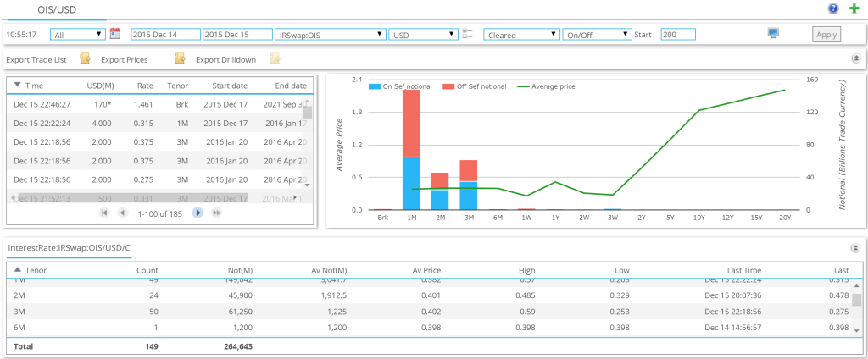Click Export Prices link
868x359 pixels.
point(124,60)
